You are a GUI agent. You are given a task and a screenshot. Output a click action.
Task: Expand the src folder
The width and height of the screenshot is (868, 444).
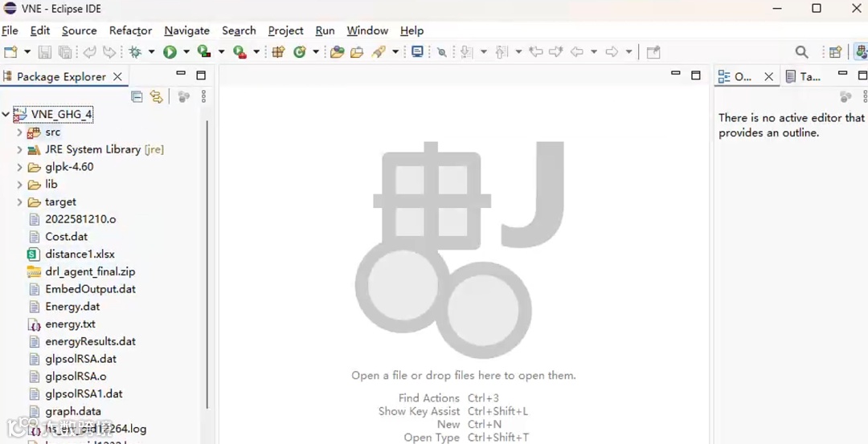[19, 132]
